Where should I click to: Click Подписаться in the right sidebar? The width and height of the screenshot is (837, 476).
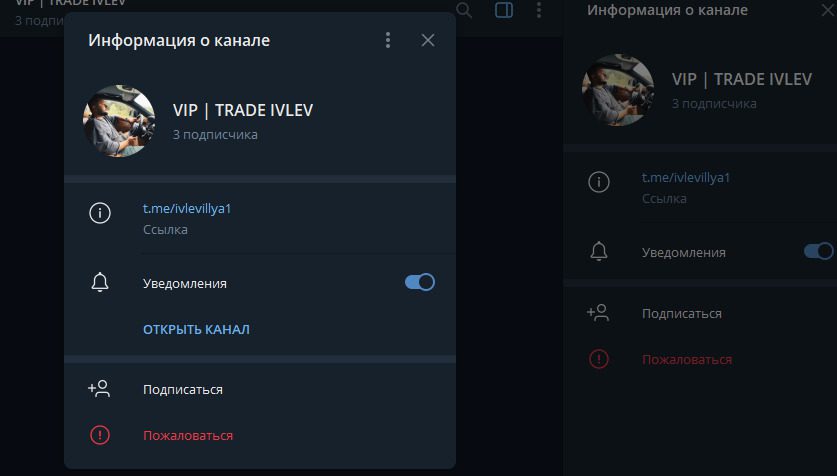[x=682, y=314]
